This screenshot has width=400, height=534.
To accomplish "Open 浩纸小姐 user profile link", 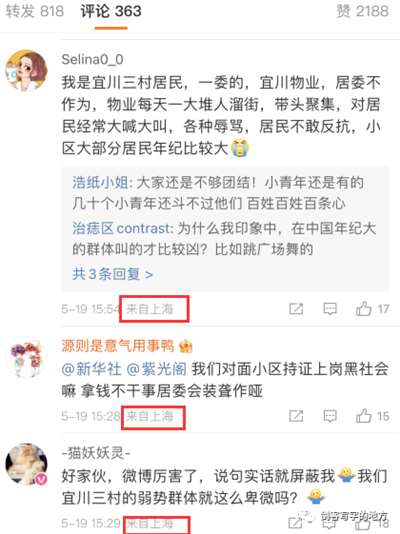I will [100, 183].
